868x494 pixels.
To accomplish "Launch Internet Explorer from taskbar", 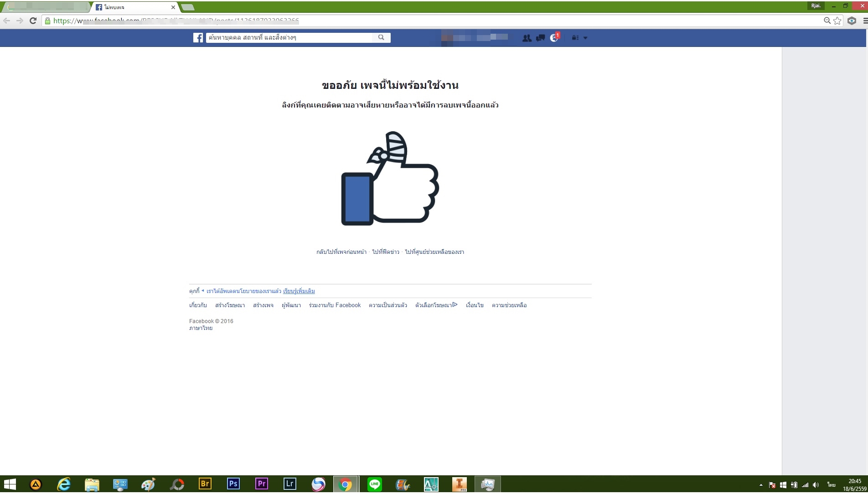I will (64, 484).
